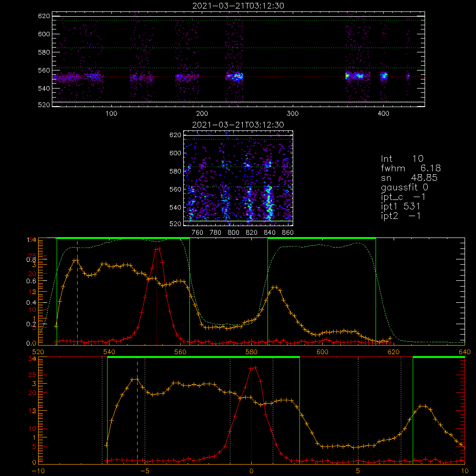
Task: Click orange dashed vertical marker in third plot
Action: coord(77,291)
